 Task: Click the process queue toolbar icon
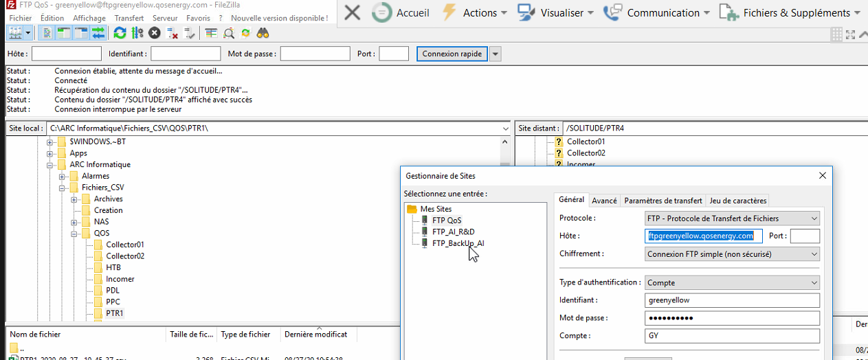(x=137, y=33)
